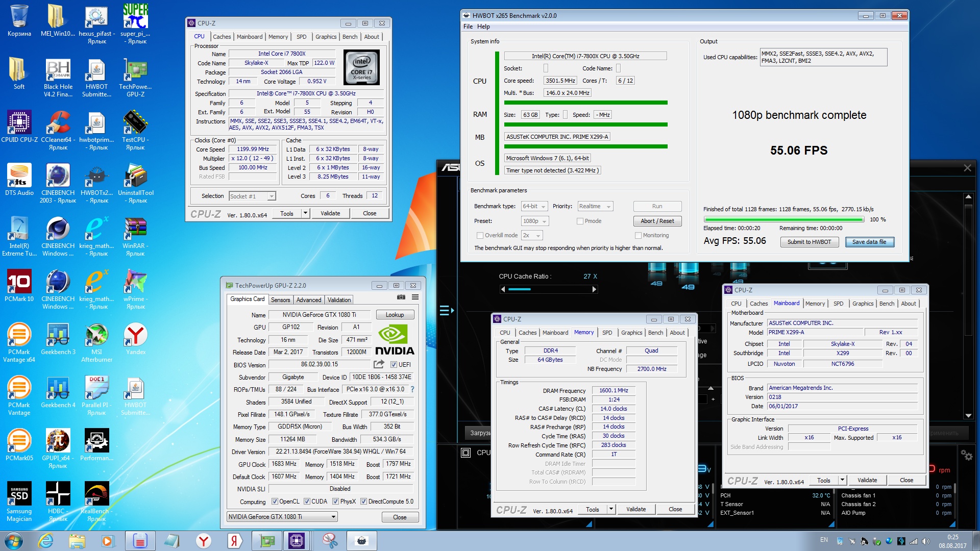This screenshot has width=980, height=551.
Task: Enable Overkill mode checkbox
Action: pyautogui.click(x=480, y=235)
